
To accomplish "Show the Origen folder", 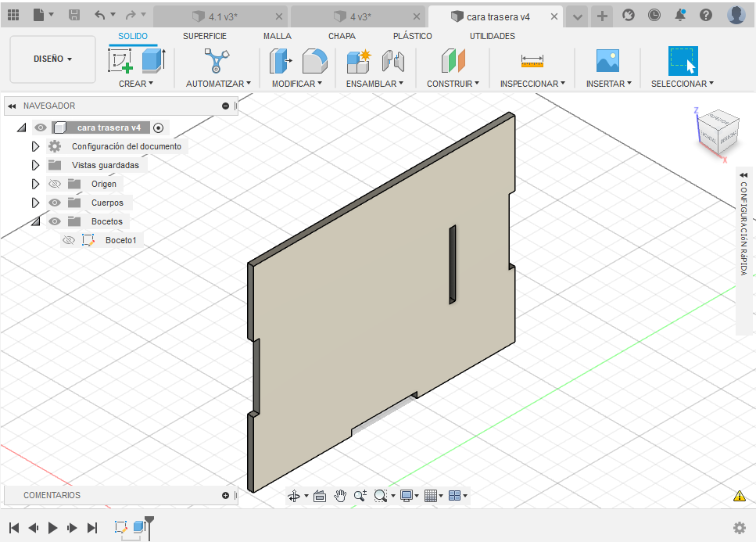I will (55, 184).
